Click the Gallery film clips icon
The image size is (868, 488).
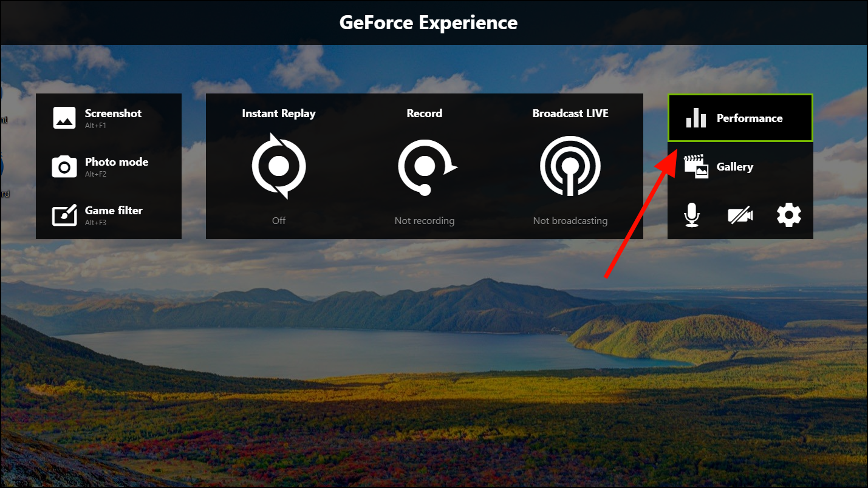click(x=696, y=166)
